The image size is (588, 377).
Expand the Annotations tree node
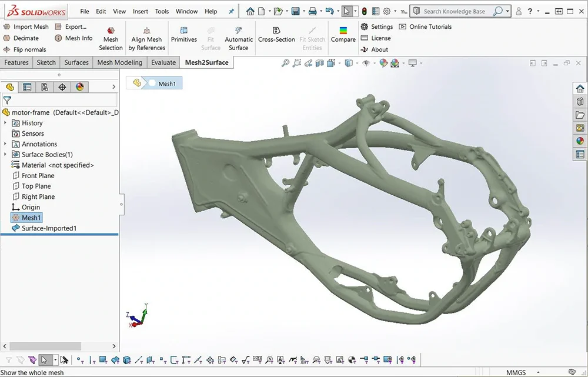tap(6, 144)
